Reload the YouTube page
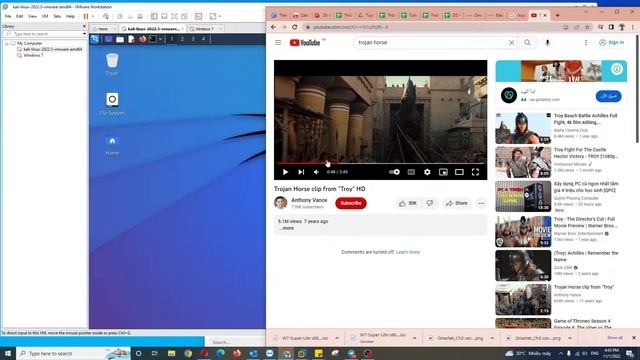 (295, 27)
